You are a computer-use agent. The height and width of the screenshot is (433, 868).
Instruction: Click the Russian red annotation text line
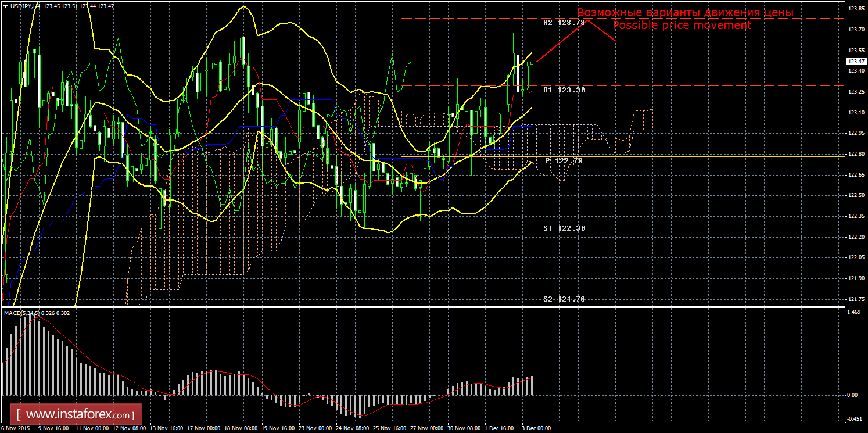[684, 13]
